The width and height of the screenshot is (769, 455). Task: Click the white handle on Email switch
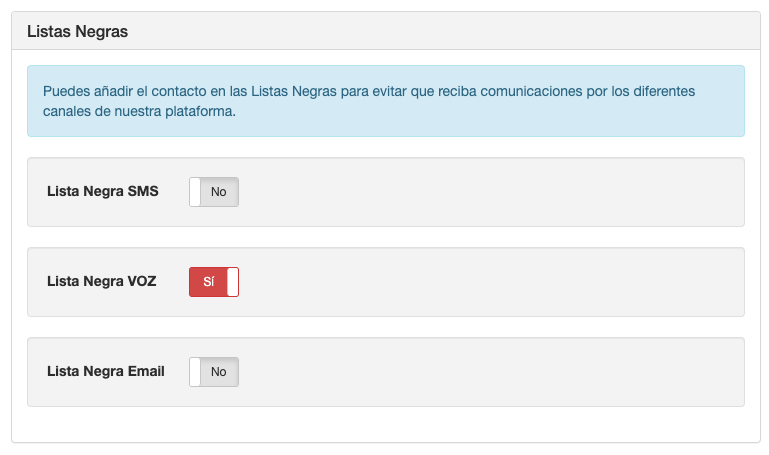click(196, 372)
